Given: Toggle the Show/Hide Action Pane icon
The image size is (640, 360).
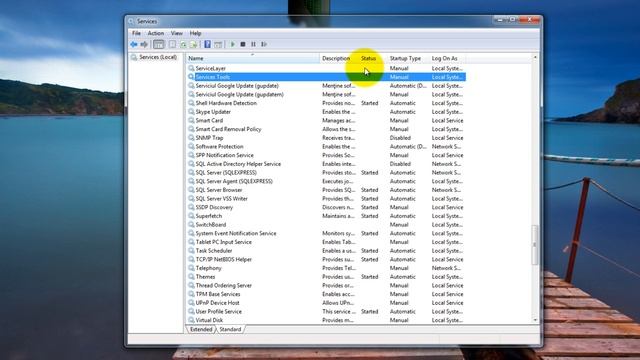Looking at the screenshot, I should [x=218, y=44].
